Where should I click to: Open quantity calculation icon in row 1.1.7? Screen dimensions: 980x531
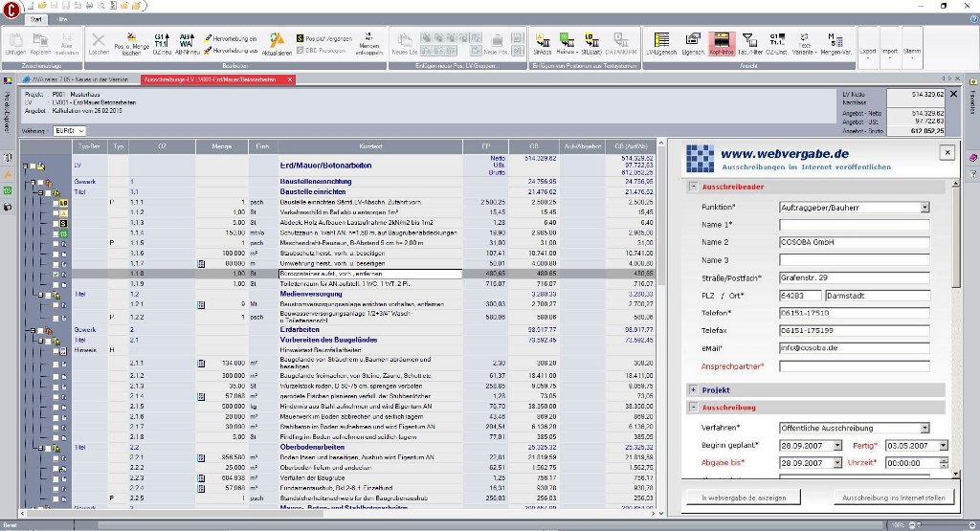tap(201, 262)
